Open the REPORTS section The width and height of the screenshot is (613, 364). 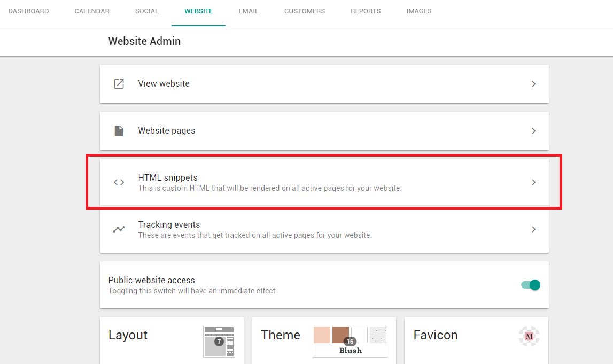(x=366, y=11)
